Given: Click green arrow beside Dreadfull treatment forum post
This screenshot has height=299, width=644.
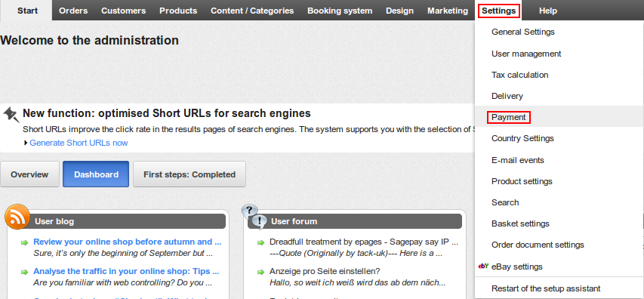Looking at the screenshot, I should coord(260,242).
